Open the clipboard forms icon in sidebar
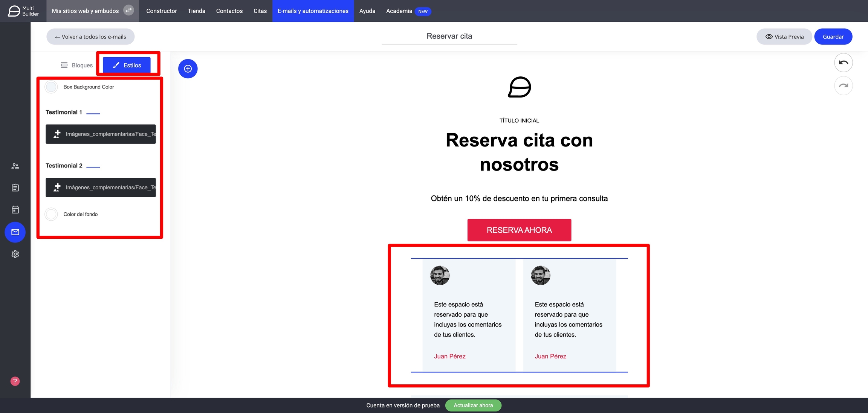This screenshot has height=413, width=868. 15,187
